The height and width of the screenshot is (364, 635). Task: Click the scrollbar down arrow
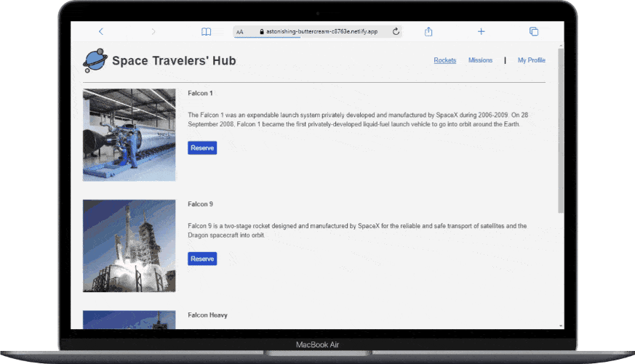click(561, 325)
